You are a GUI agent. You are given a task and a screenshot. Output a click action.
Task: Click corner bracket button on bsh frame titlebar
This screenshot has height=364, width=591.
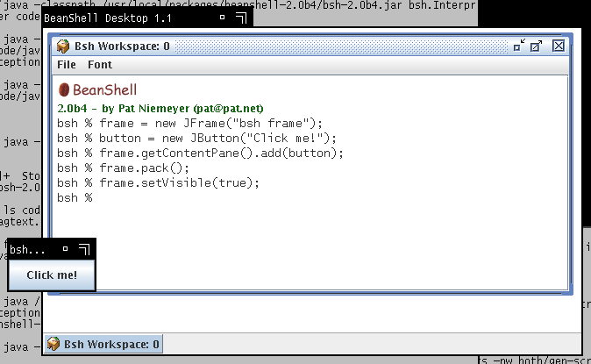(x=83, y=249)
